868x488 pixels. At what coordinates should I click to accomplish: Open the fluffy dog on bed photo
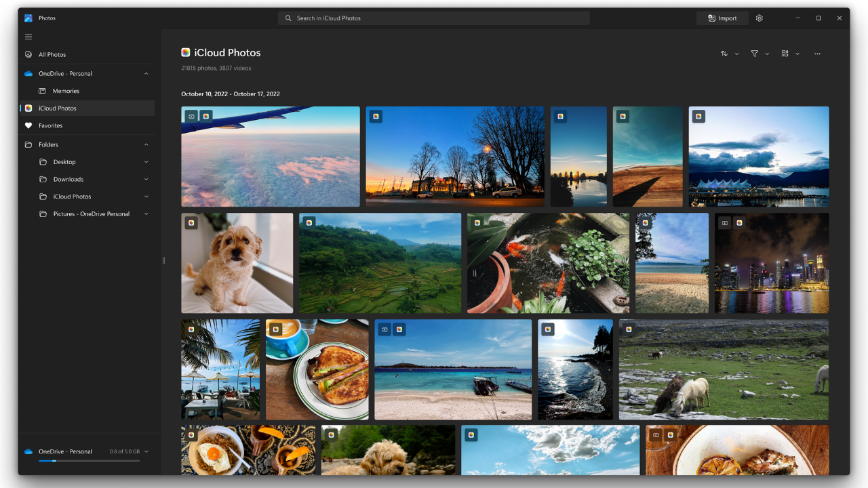coord(237,263)
